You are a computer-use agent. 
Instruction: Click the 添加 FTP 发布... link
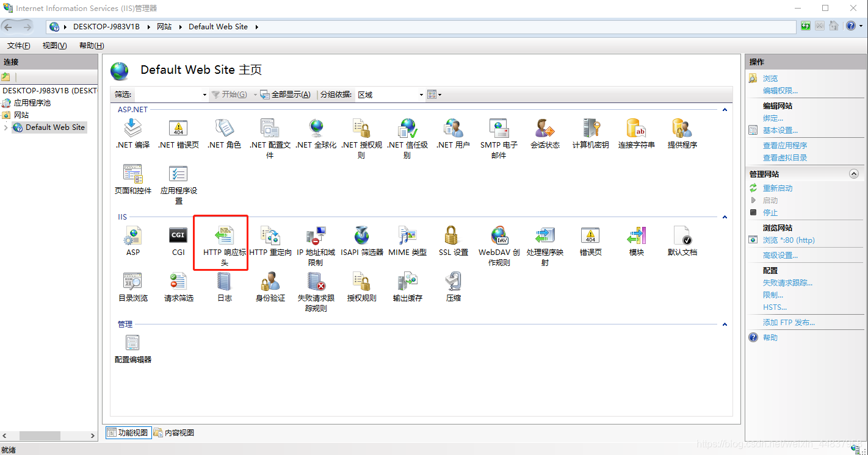789,323
